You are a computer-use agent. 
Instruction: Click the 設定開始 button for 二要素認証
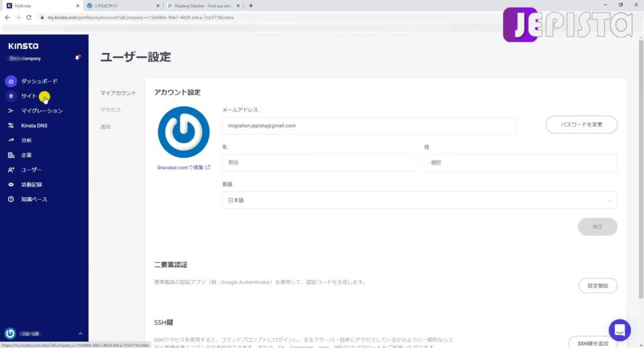tap(597, 286)
